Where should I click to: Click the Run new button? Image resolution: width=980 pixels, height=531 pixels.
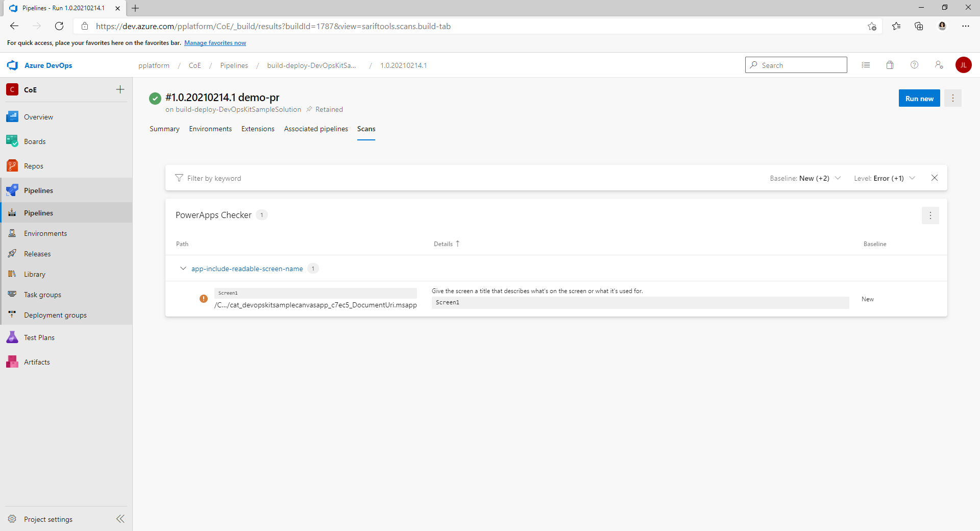tap(919, 98)
